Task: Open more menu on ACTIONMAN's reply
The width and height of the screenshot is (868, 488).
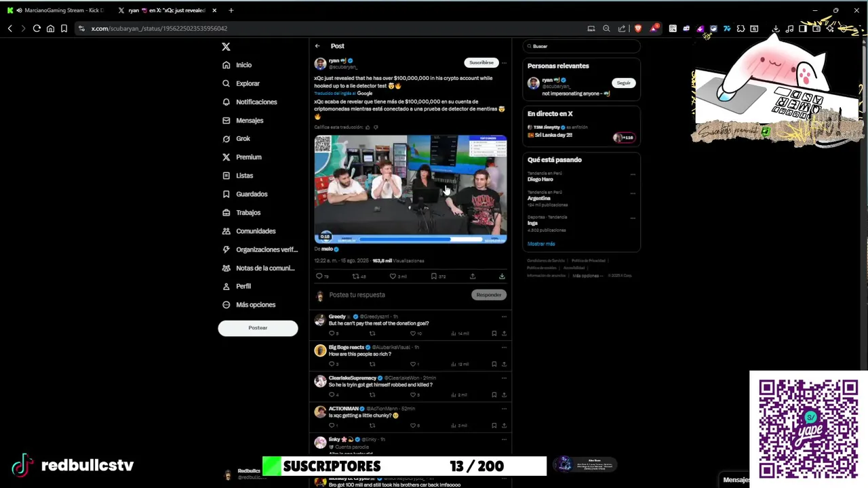Action: (504, 409)
